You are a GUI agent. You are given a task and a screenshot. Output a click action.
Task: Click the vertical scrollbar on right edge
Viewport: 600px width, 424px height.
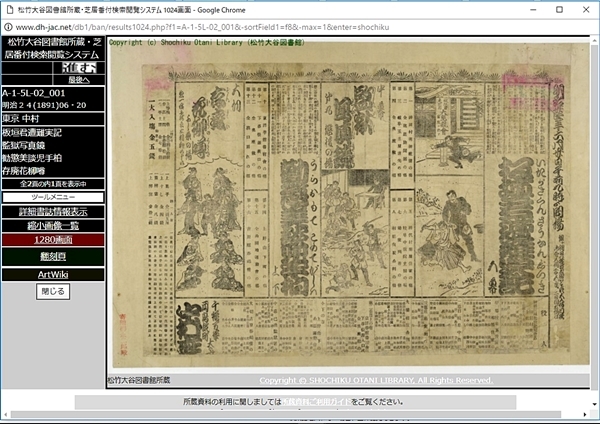click(594, 200)
